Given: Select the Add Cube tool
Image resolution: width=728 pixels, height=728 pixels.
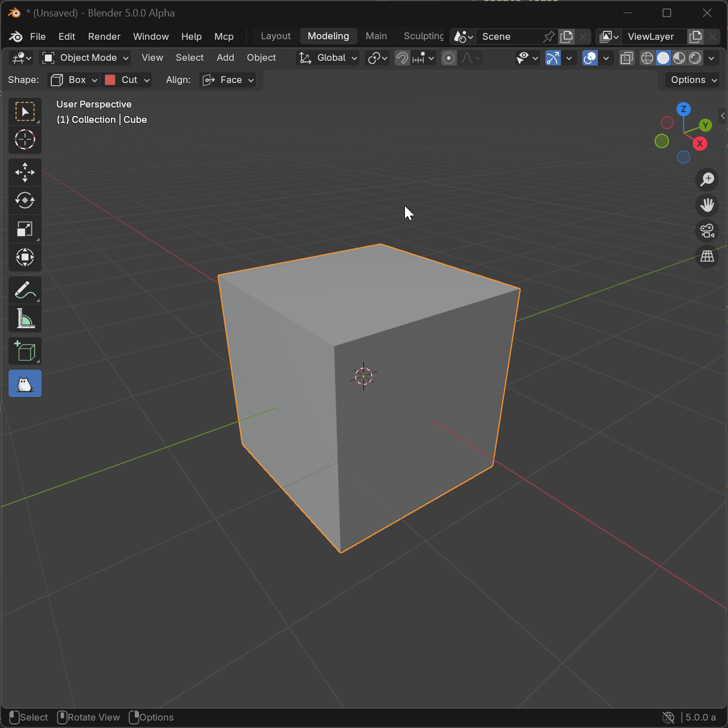Looking at the screenshot, I should pos(25,351).
